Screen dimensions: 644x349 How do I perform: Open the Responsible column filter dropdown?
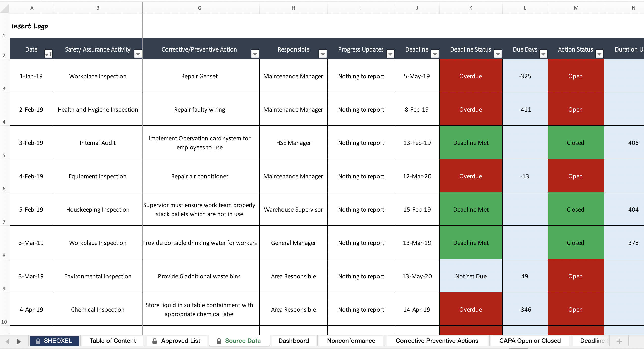tap(323, 54)
